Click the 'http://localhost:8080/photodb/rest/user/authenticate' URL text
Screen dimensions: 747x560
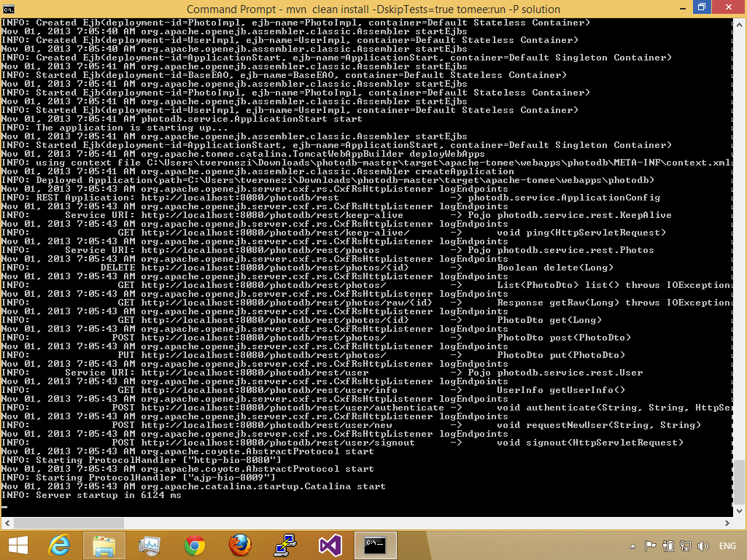point(293,408)
